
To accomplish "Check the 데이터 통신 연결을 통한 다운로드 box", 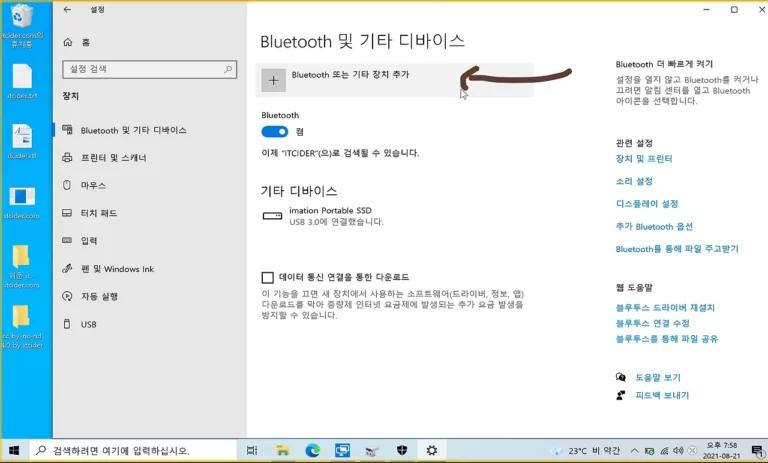I will [x=267, y=278].
